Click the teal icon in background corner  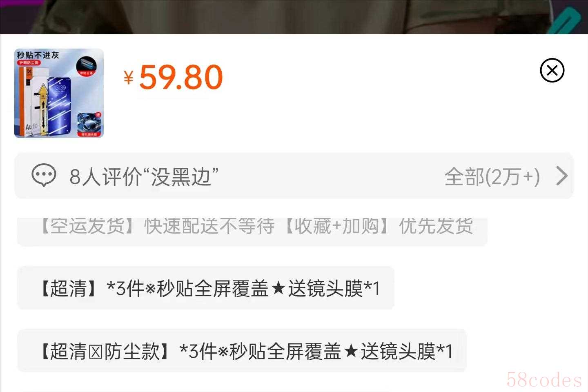point(566,20)
